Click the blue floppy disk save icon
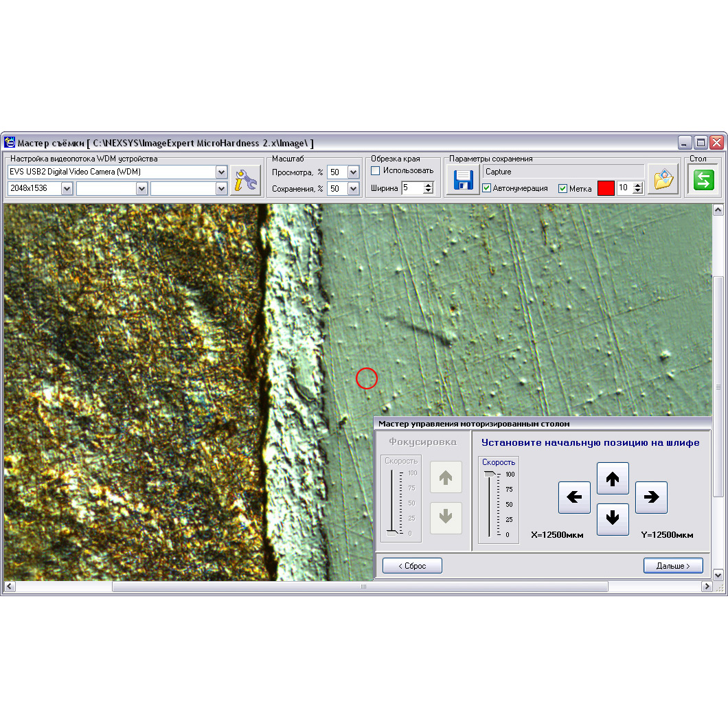 (x=463, y=180)
